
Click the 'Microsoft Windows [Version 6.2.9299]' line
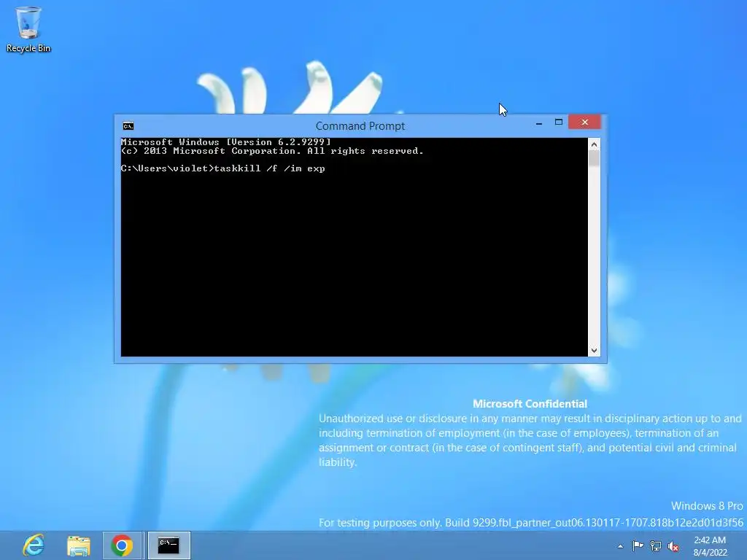[x=226, y=142]
